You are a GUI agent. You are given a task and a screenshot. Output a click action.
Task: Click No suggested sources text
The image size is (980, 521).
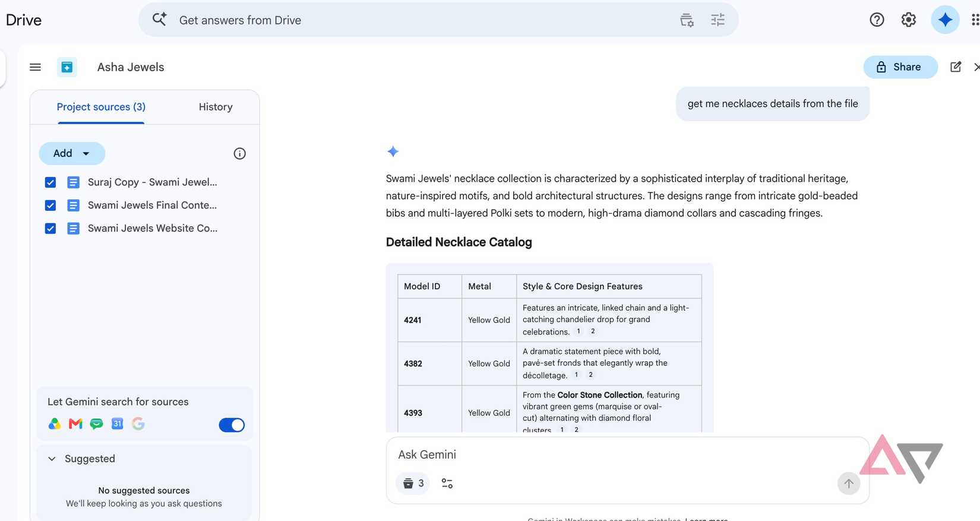[x=144, y=491]
